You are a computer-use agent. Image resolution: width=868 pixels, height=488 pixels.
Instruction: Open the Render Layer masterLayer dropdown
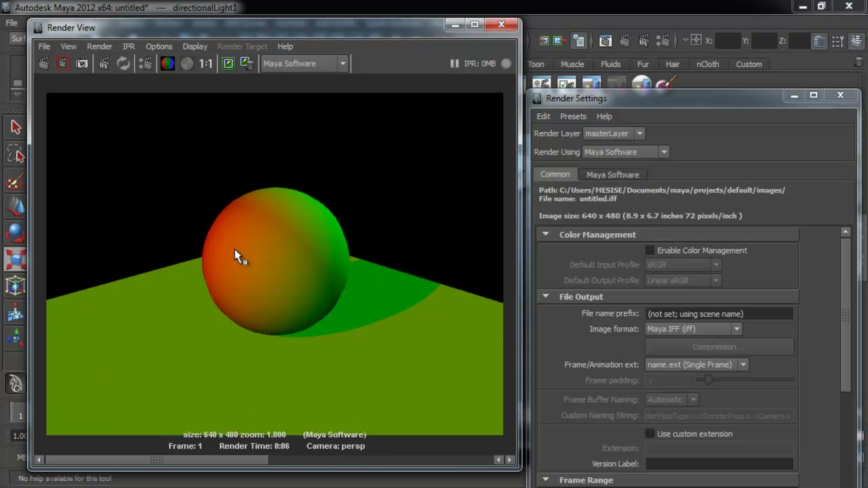click(613, 134)
